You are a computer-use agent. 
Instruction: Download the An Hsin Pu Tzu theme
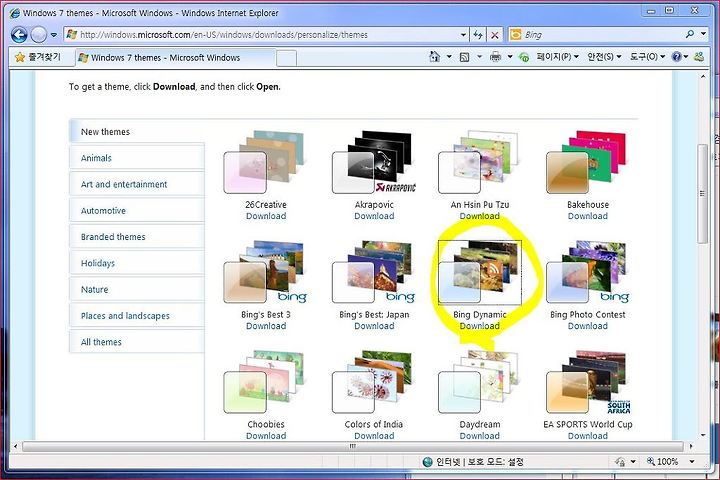click(480, 216)
